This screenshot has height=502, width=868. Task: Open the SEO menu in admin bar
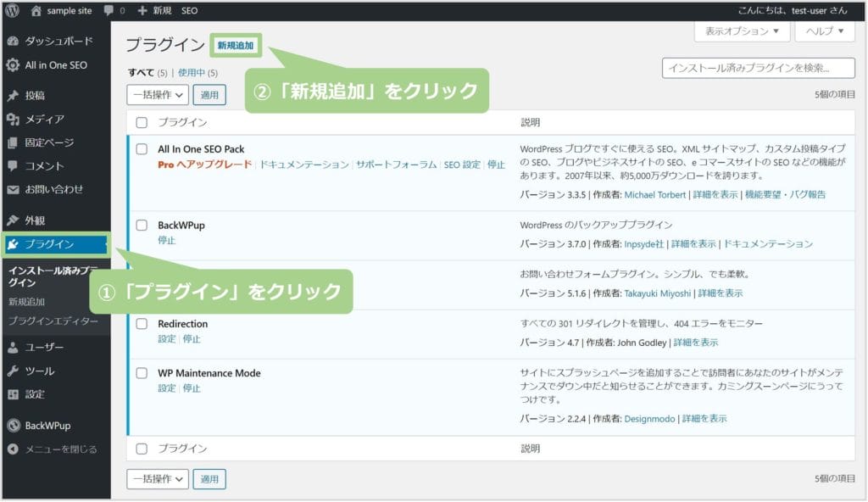pos(189,10)
